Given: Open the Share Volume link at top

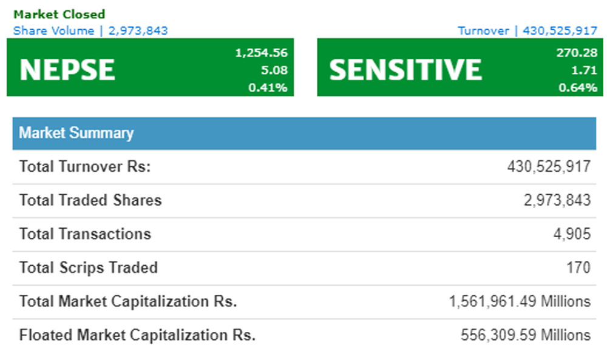Looking at the screenshot, I should (90, 30).
